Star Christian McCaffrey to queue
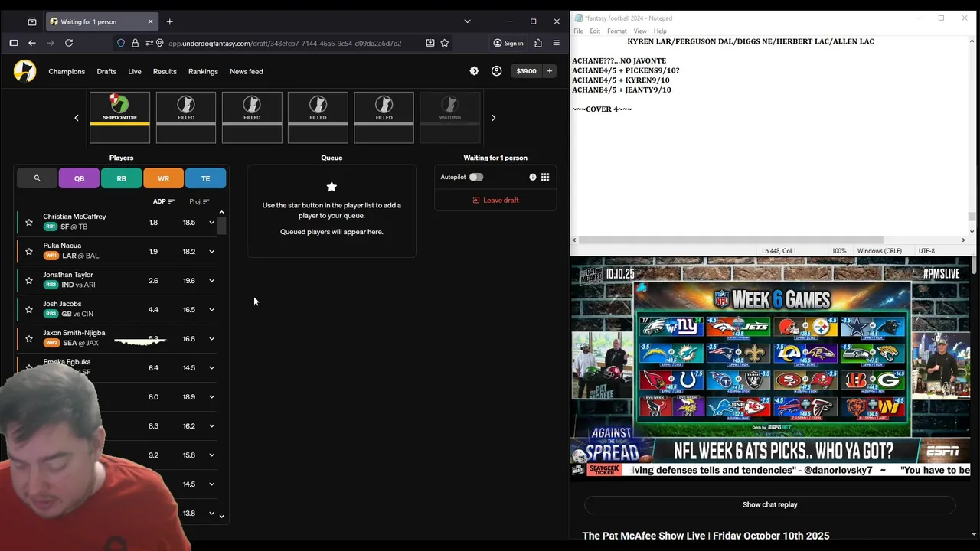980x551 pixels. tap(29, 223)
